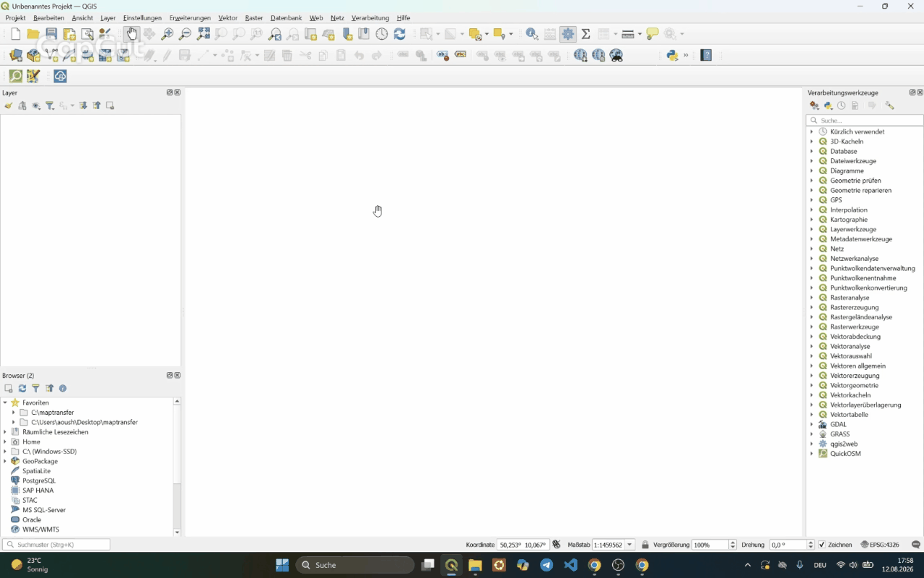Click the Zoom Full extent icon
Viewport: 924px width, 578px height.
coord(204,34)
